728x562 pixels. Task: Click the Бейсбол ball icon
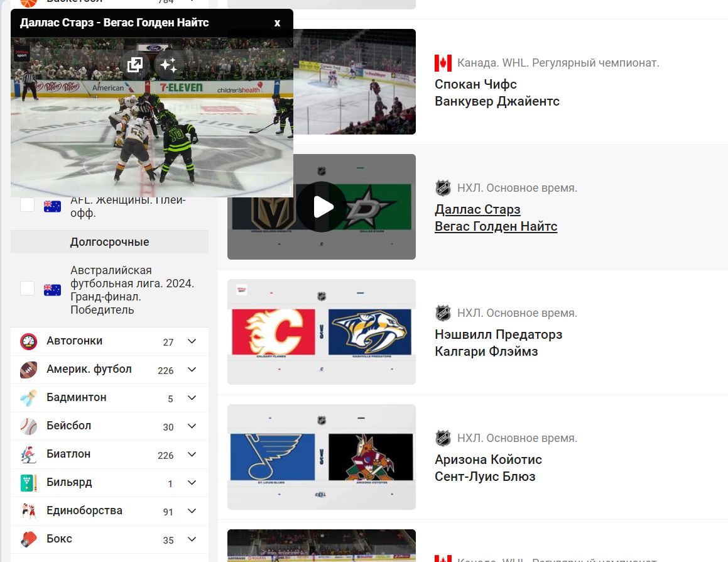(28, 426)
